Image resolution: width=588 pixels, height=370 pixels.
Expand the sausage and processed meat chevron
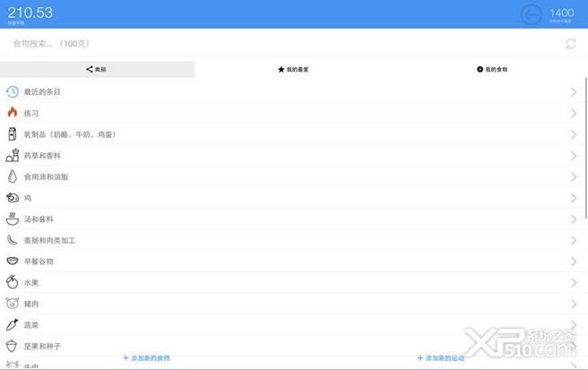pyautogui.click(x=574, y=240)
